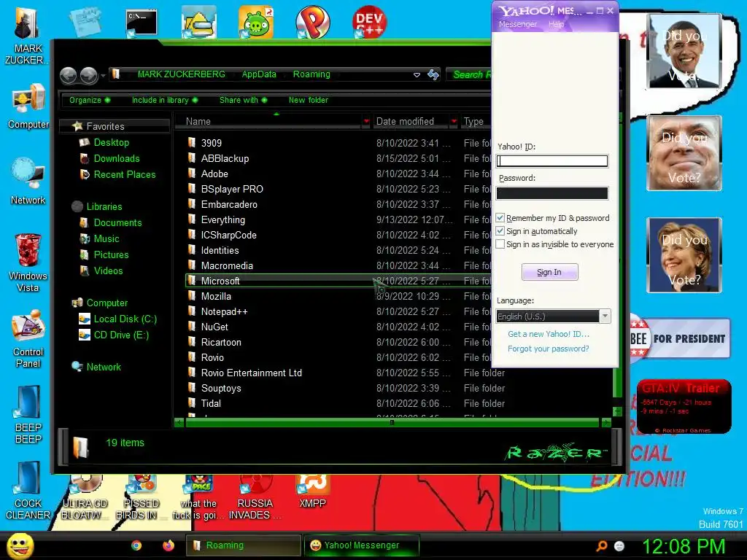747x560 pixels.
Task: Click the smiley tray icon
Action: coord(619,545)
